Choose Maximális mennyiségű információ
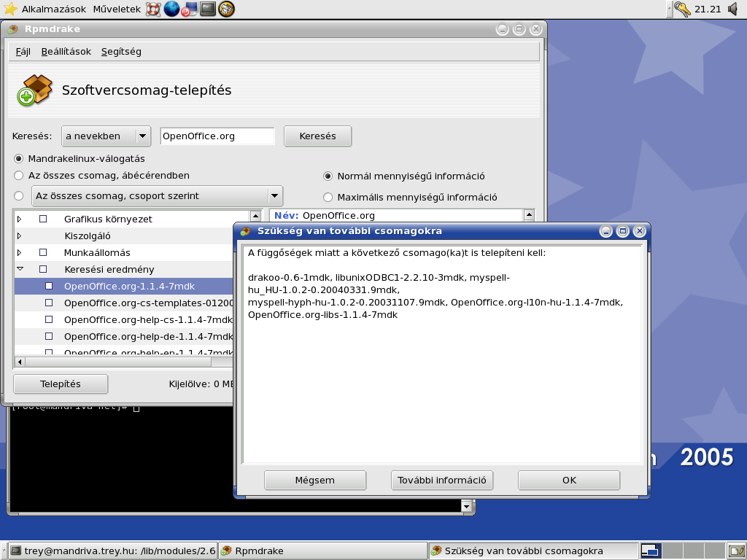 point(328,197)
